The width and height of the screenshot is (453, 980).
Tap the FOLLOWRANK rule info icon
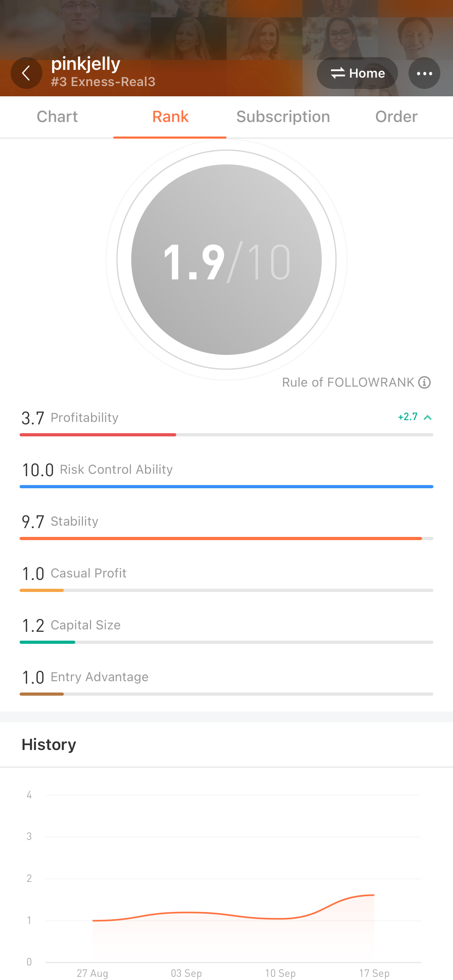click(x=424, y=382)
